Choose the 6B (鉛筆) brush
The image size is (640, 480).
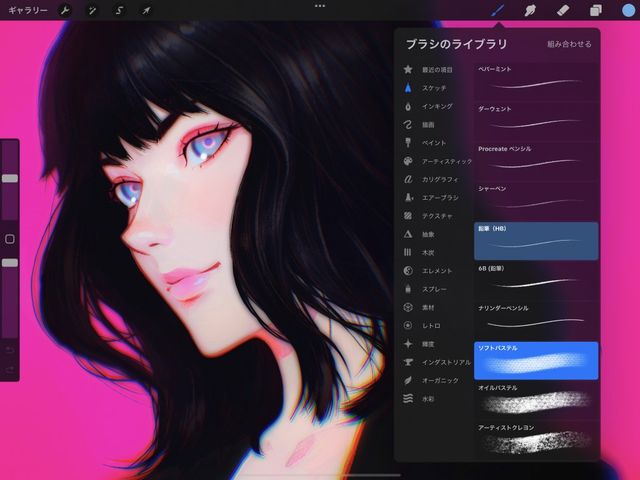click(536, 280)
